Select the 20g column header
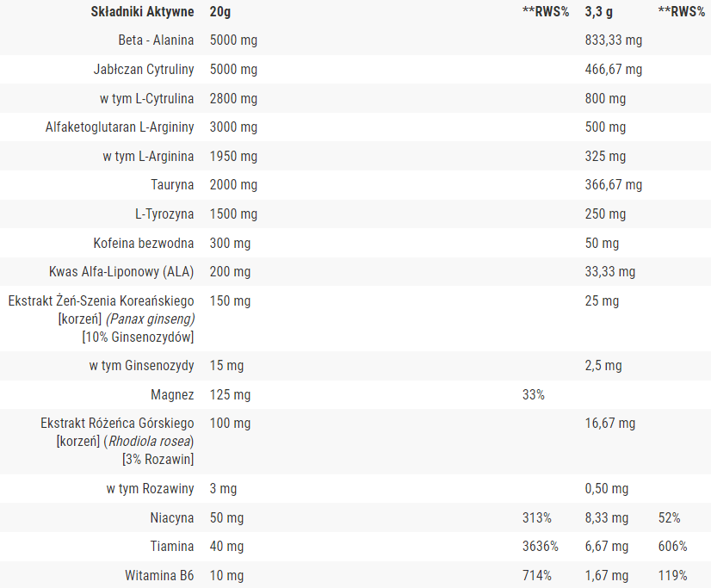This screenshot has width=711, height=588. (x=219, y=12)
